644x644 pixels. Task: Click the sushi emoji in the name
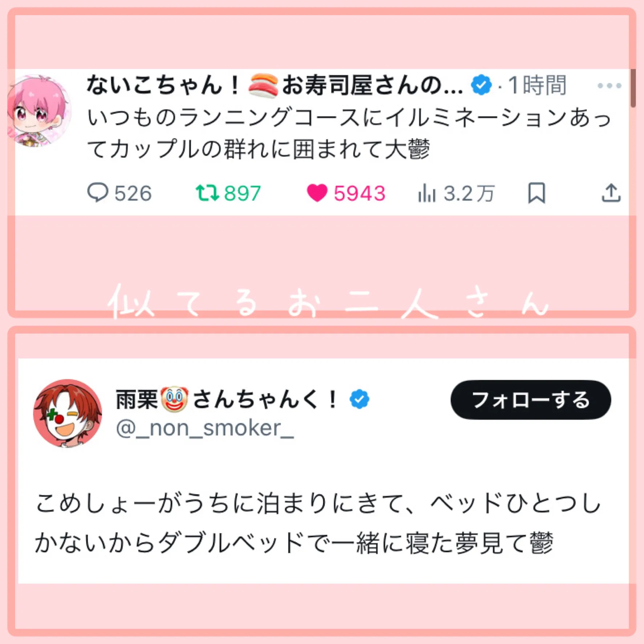click(x=263, y=85)
